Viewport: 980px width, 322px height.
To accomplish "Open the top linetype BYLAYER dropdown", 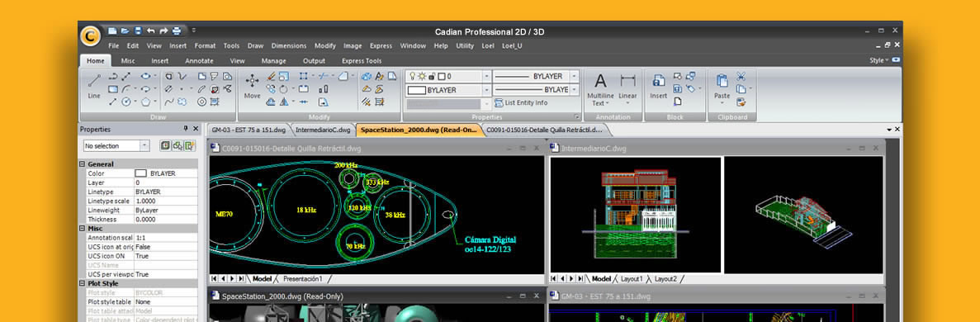I will pos(574,76).
